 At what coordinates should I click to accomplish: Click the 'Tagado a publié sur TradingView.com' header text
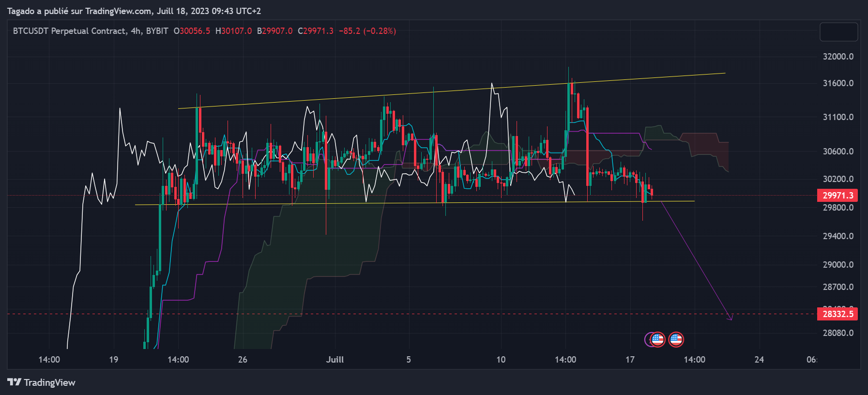click(79, 11)
